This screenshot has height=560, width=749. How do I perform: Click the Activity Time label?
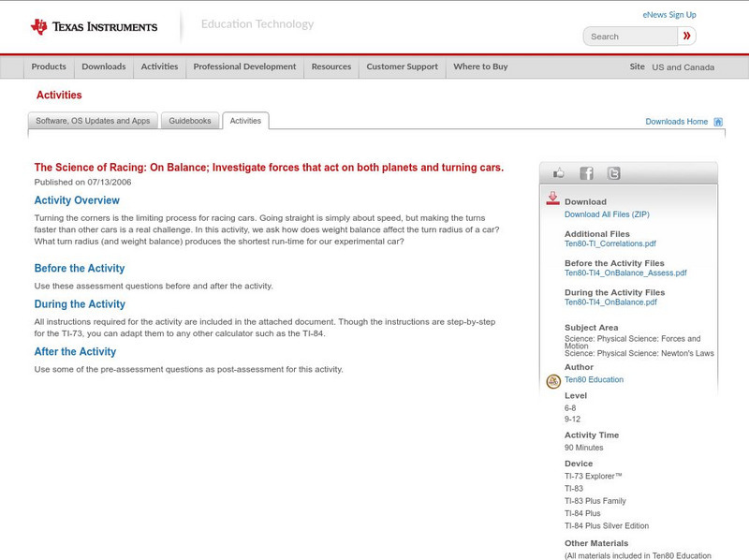coord(592,435)
